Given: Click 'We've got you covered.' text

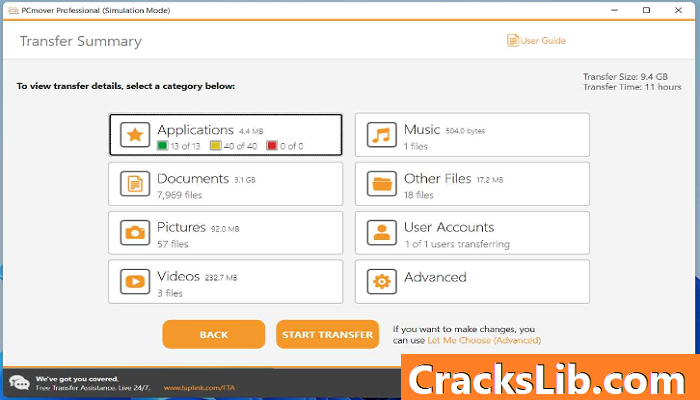Looking at the screenshot, I should 77,379.
